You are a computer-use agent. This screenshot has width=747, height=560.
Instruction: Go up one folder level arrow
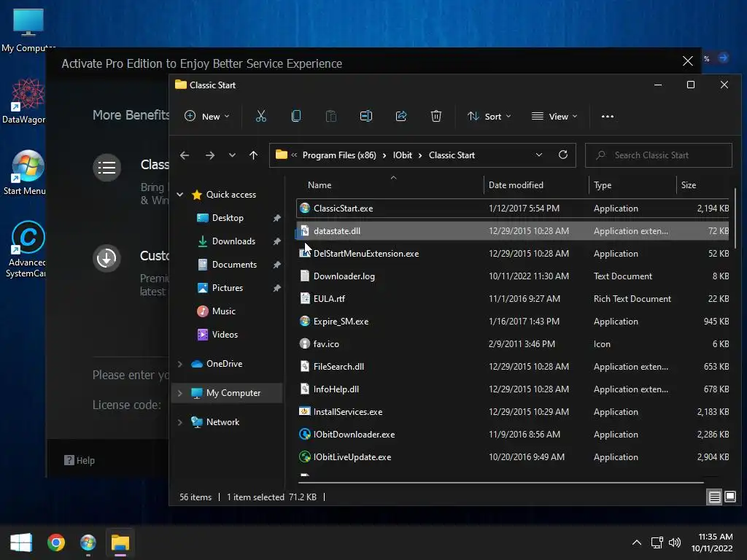coord(253,155)
